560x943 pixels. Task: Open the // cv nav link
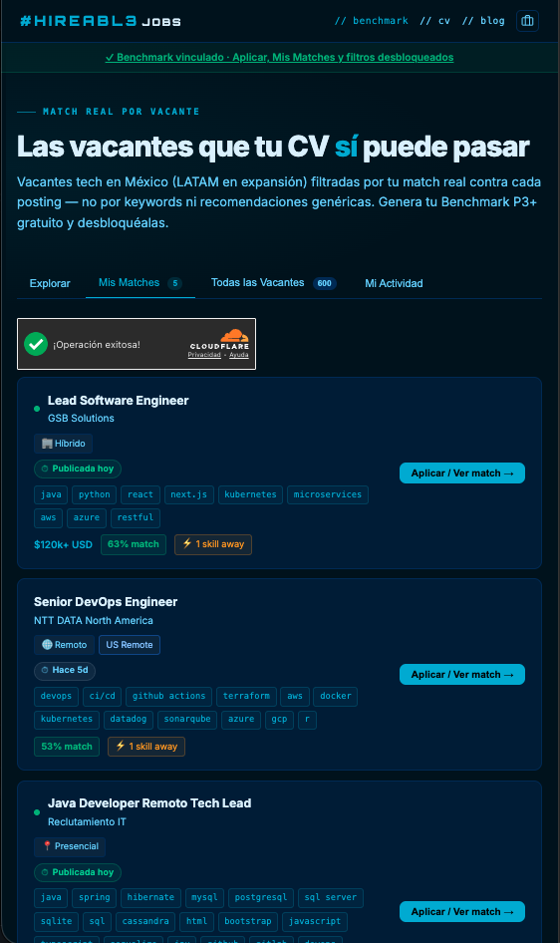(x=435, y=21)
